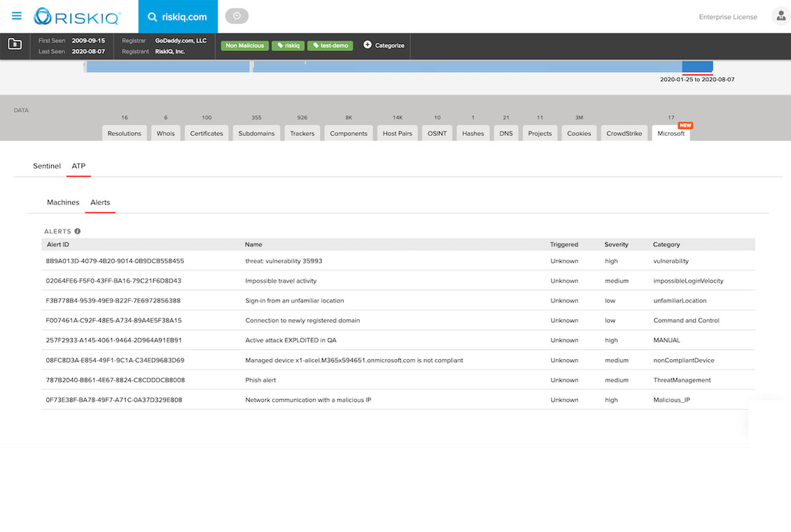Open the hamburger navigation menu
Viewport: 791px width, 532px height.
(x=17, y=16)
